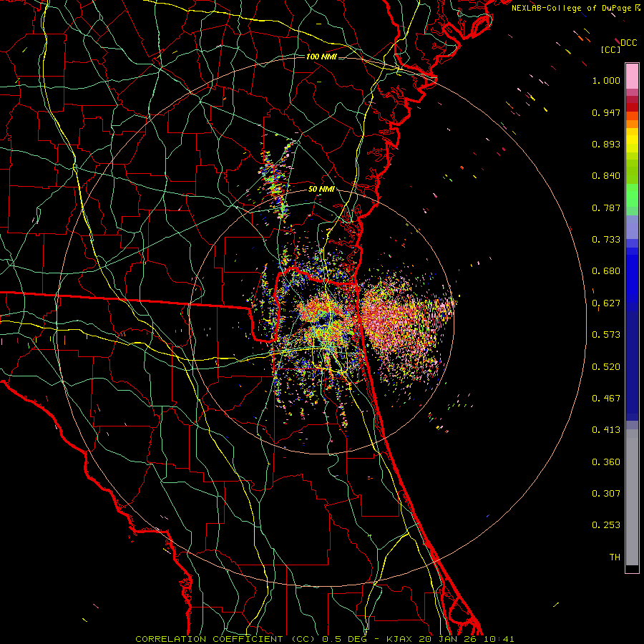This screenshot has width=644, height=644.
Task: Click the [CC] legend label
Action: [610, 49]
